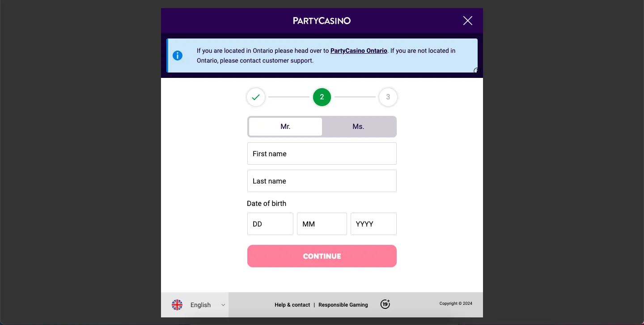Select the Ms. title option

tap(358, 127)
